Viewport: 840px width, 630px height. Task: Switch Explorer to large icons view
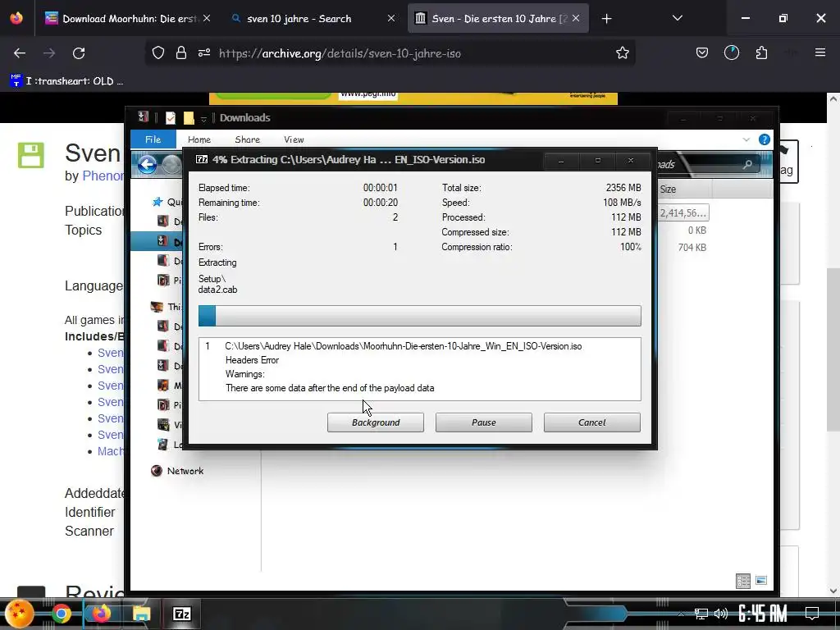761,581
